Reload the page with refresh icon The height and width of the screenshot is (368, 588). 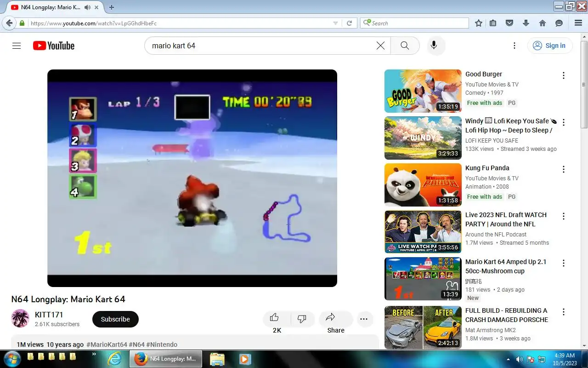pos(349,23)
